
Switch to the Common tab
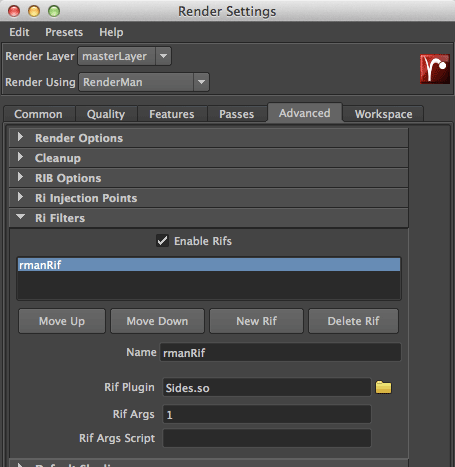point(38,114)
